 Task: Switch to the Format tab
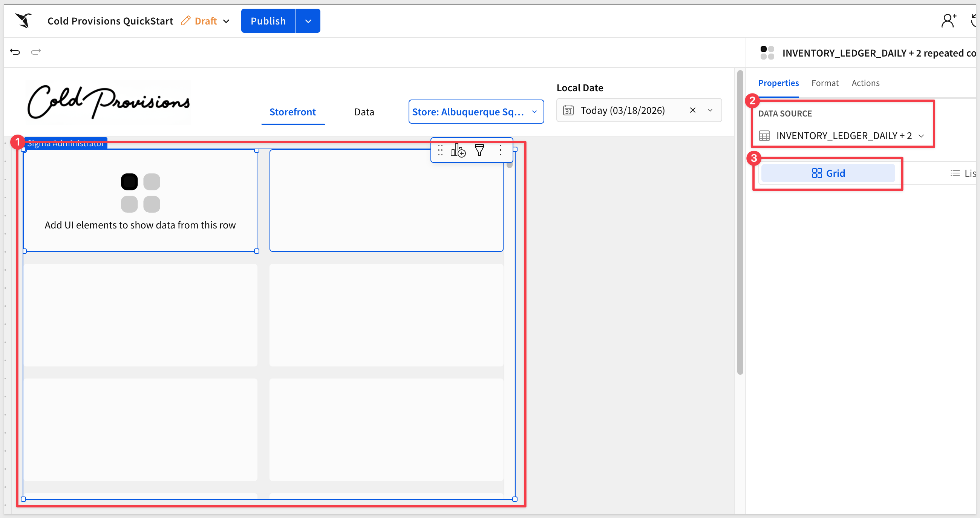(824, 83)
